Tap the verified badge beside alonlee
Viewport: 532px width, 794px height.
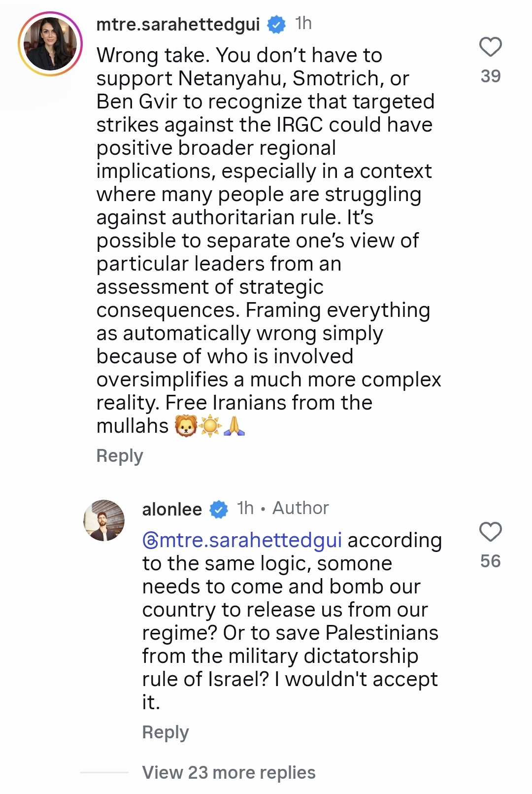(219, 509)
